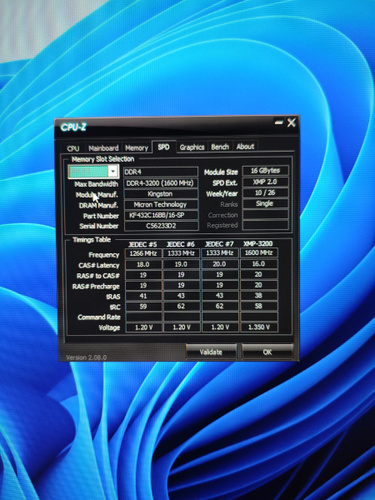Click the XMP 2.0 SPD Ext. value
The image size is (375, 500).
pyautogui.click(x=265, y=182)
